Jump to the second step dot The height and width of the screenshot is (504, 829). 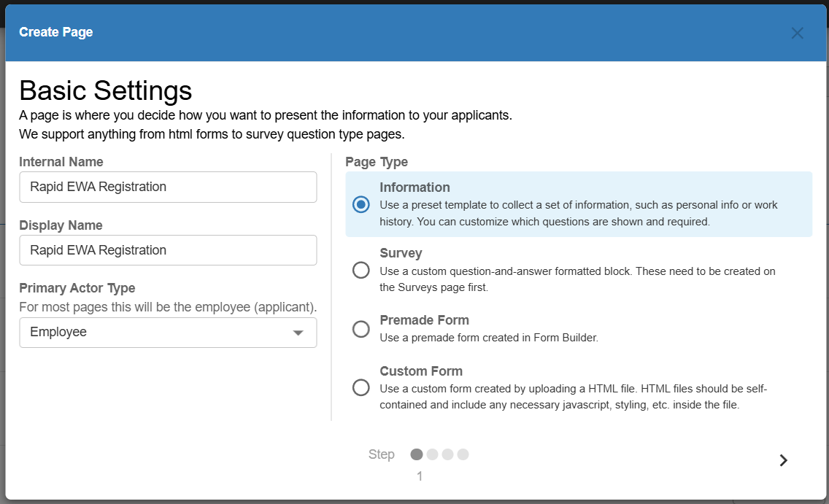(x=432, y=454)
